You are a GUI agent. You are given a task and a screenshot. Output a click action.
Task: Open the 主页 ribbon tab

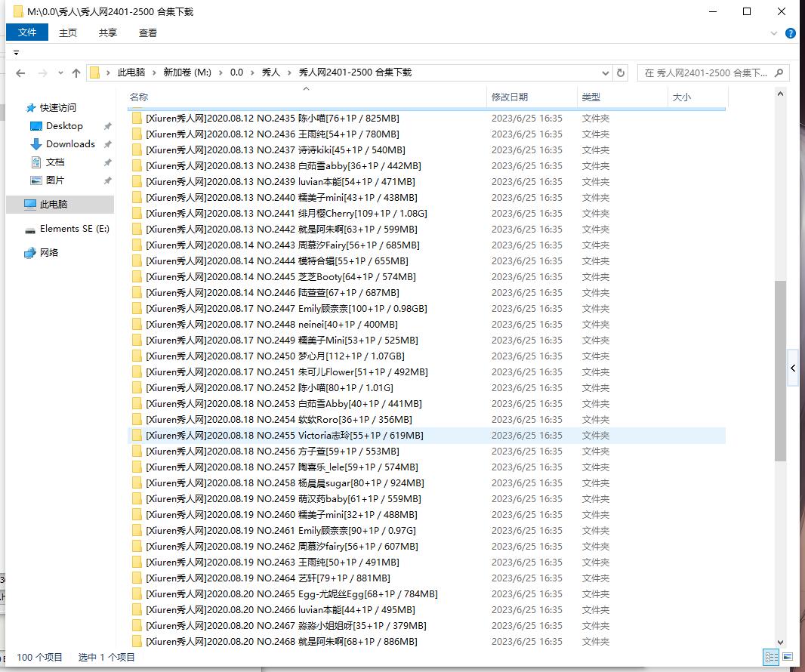pyautogui.click(x=68, y=33)
